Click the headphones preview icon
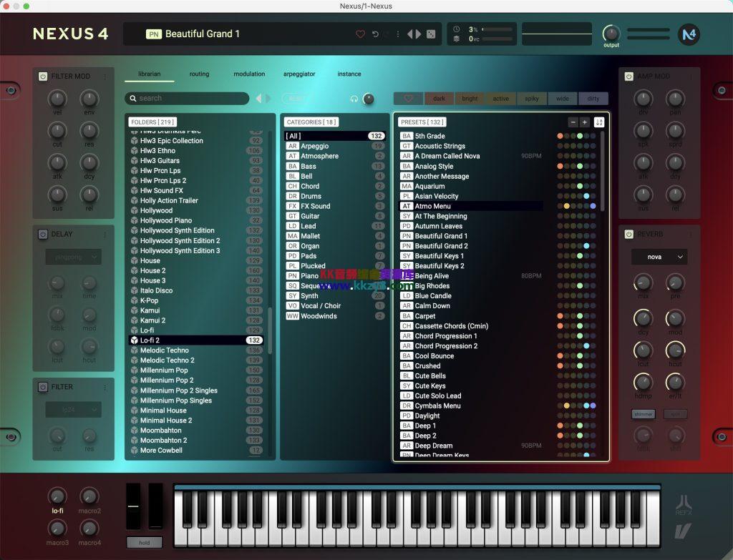 tap(354, 99)
